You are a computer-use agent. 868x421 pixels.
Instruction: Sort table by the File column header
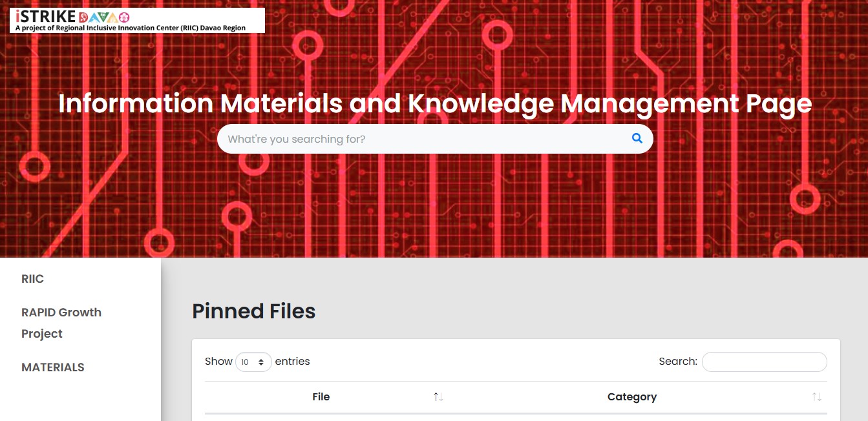pyautogui.click(x=321, y=397)
